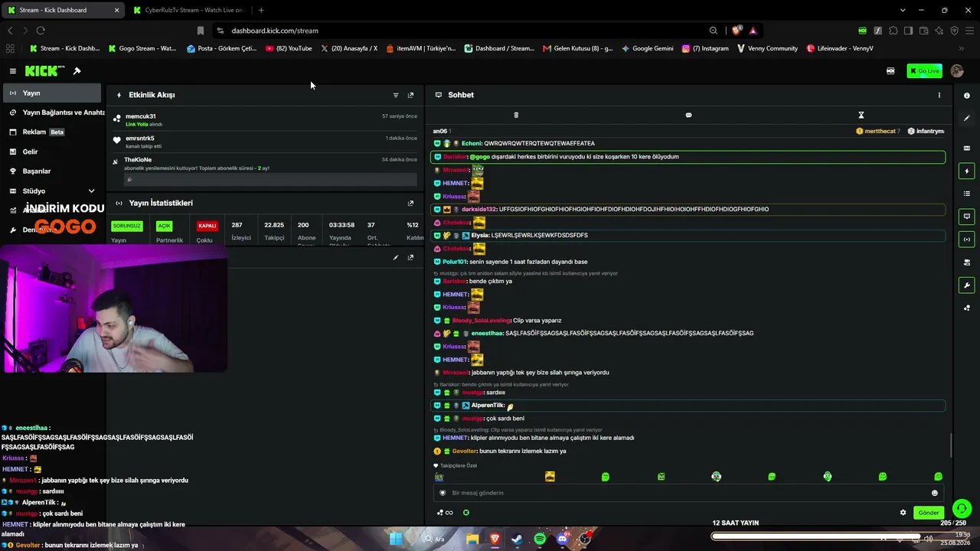Click username TheKioNe in activity feed
The image size is (980, 551).
(138, 160)
